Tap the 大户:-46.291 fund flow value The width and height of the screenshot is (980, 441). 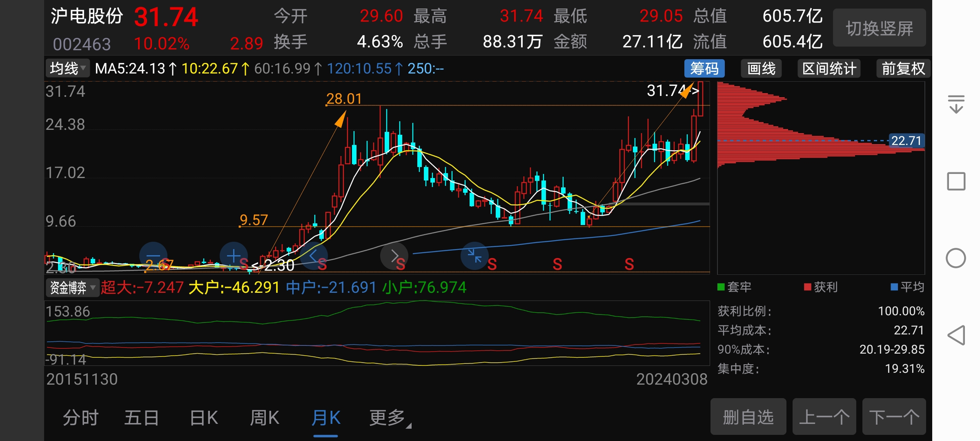(234, 287)
